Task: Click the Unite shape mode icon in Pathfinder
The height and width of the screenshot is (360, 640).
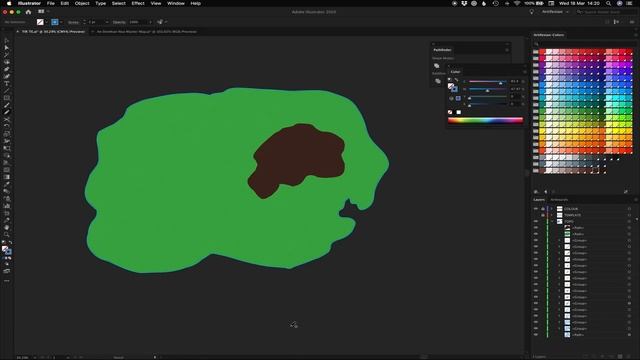Action: (x=437, y=66)
